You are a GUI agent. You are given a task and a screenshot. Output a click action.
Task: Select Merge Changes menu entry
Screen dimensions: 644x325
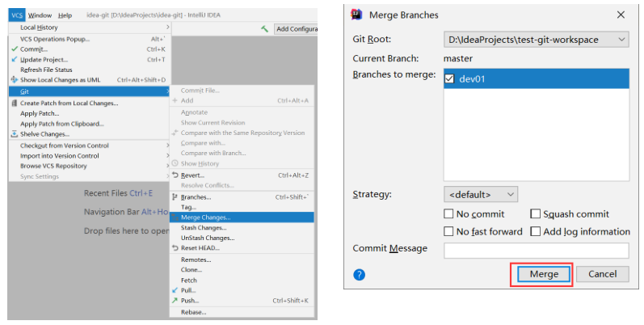click(x=242, y=217)
